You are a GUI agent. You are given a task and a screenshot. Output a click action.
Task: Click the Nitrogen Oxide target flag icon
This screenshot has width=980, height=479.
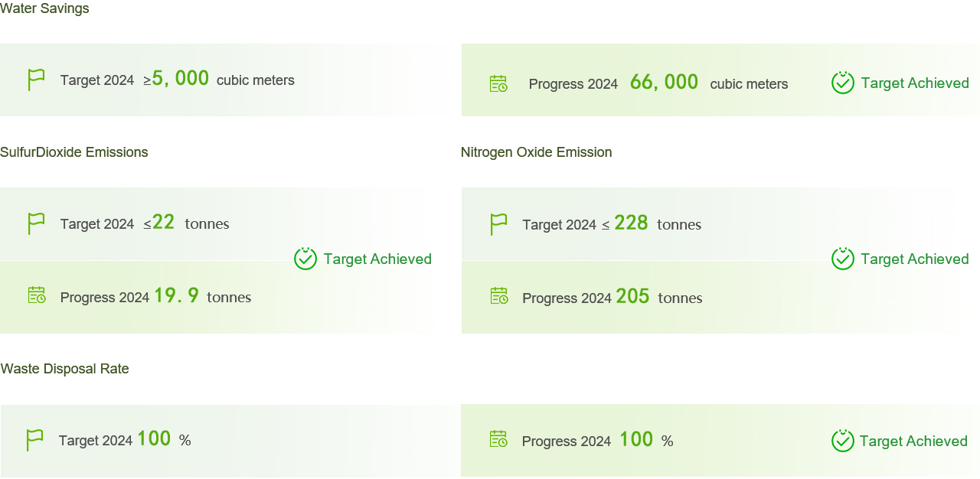pyautogui.click(x=498, y=224)
